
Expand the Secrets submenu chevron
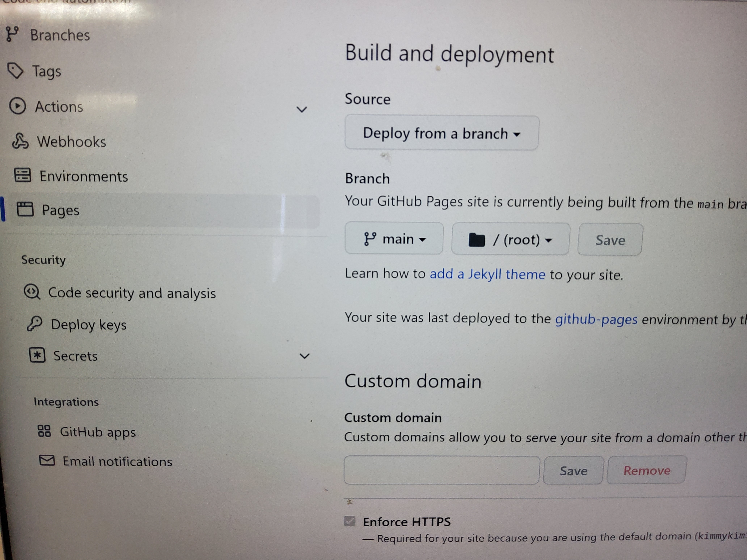click(x=305, y=356)
